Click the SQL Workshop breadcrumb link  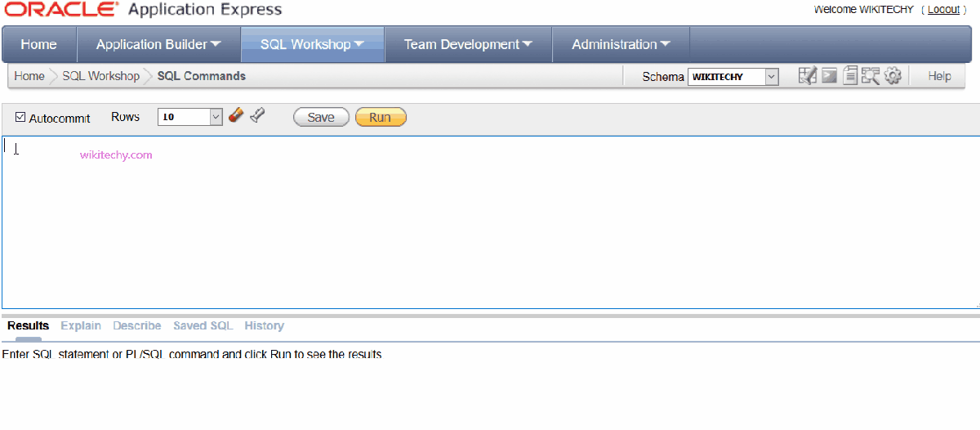click(101, 76)
